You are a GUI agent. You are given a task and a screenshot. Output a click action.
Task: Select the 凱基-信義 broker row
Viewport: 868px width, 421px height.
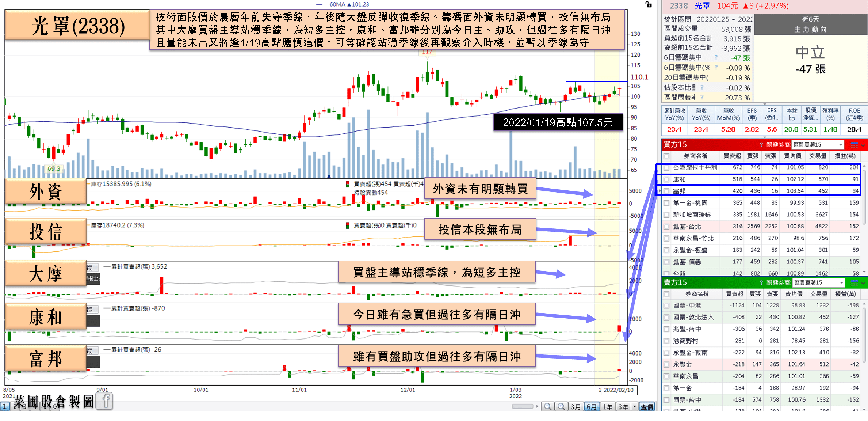761,262
